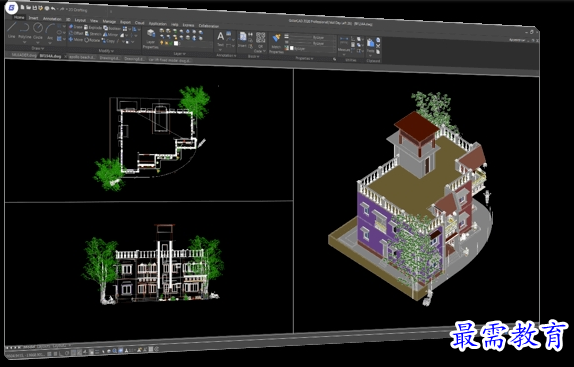Open the Express ribbon tab
Image resolution: width=574 pixels, height=367 pixels.
click(188, 25)
